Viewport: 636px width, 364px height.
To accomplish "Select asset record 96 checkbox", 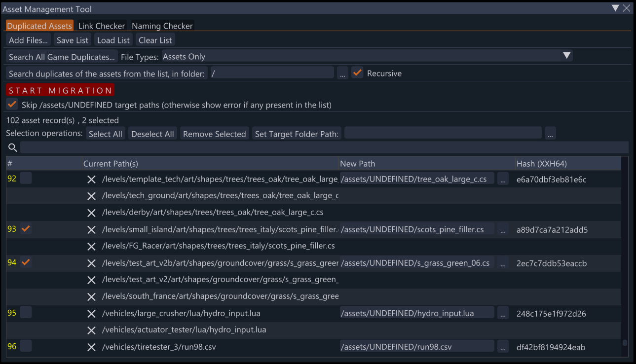I will [26, 346].
